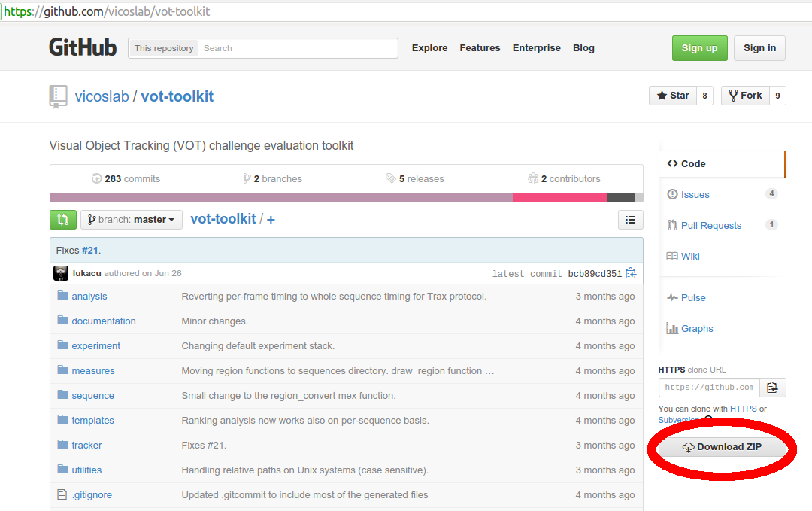Image resolution: width=812 pixels, height=511 pixels.
Task: Click the commits history clock icon
Action: (x=96, y=179)
